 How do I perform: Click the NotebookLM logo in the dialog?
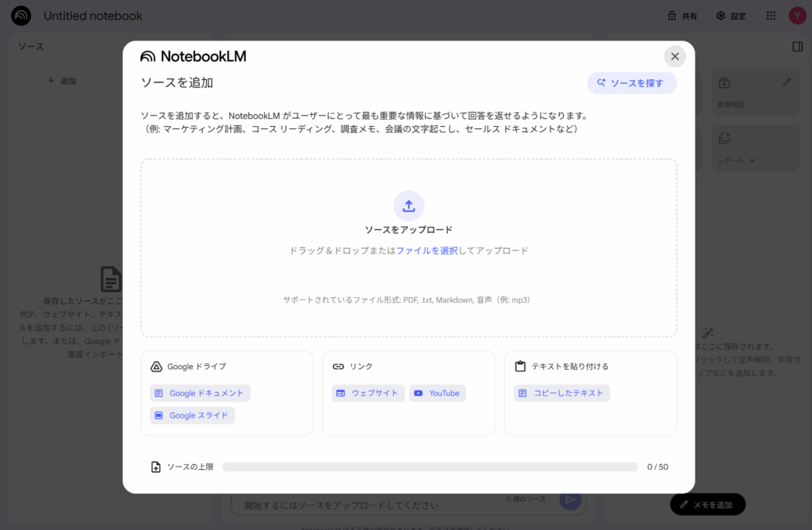(x=193, y=56)
